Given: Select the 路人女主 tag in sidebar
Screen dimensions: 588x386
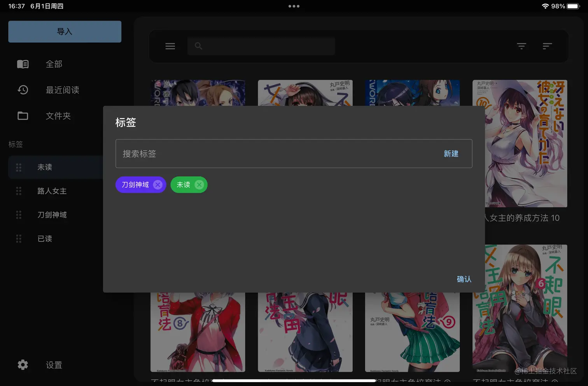Looking at the screenshot, I should coord(52,191).
